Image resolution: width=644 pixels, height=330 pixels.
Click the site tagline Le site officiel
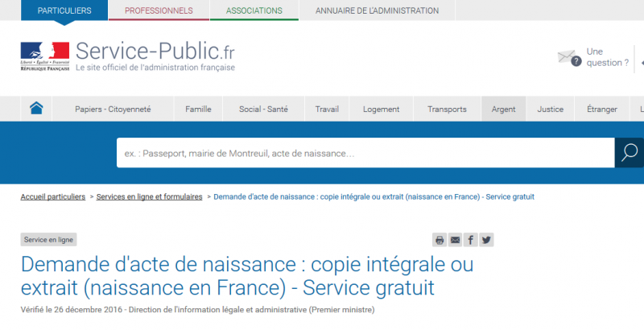click(x=155, y=68)
